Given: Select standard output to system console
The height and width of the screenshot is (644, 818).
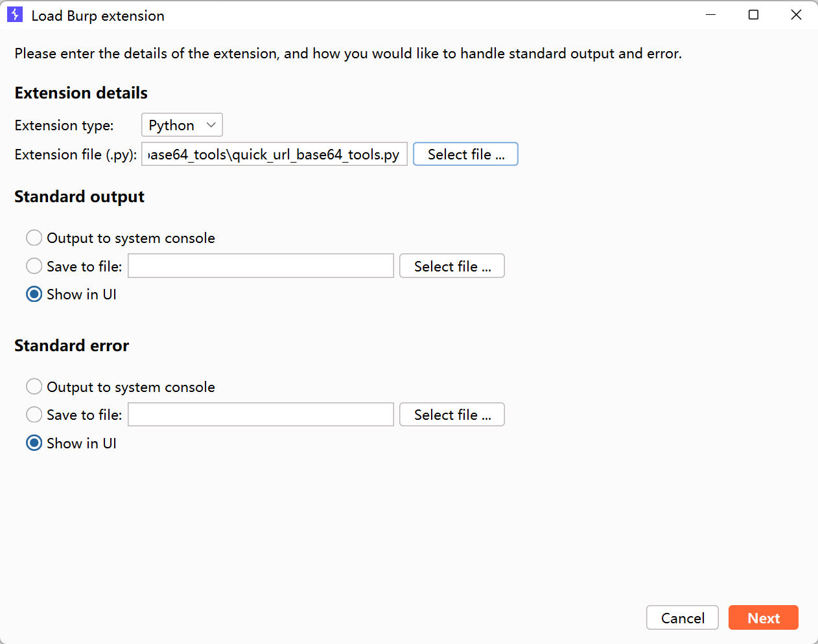Looking at the screenshot, I should tap(34, 238).
